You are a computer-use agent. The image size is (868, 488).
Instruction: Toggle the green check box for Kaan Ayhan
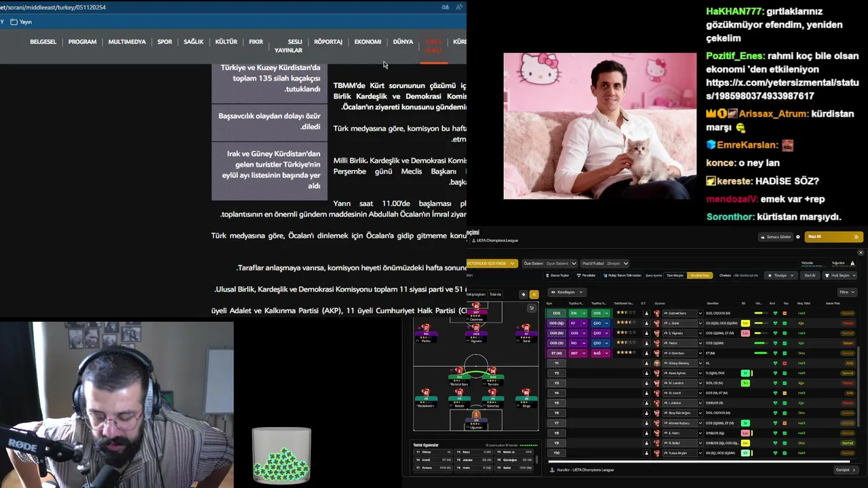785,373
